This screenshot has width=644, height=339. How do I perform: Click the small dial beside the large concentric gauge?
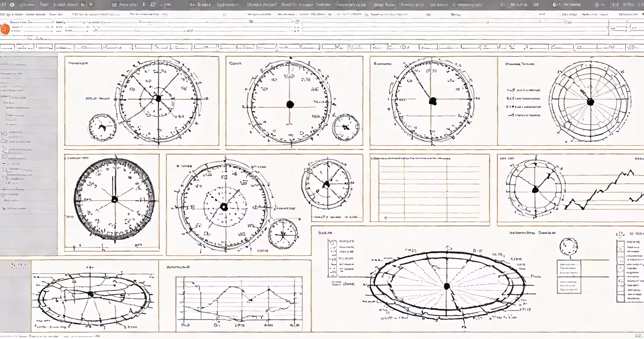(x=283, y=234)
